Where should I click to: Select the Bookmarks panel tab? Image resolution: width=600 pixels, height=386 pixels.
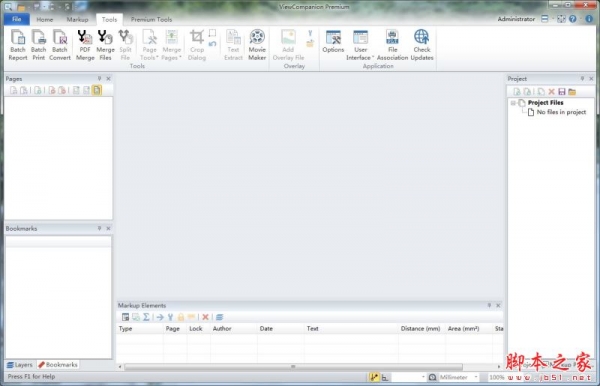tap(58, 365)
